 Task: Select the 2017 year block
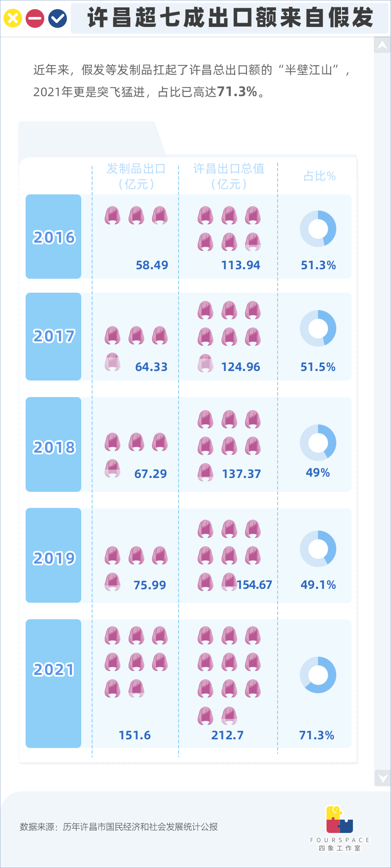[x=53, y=337]
